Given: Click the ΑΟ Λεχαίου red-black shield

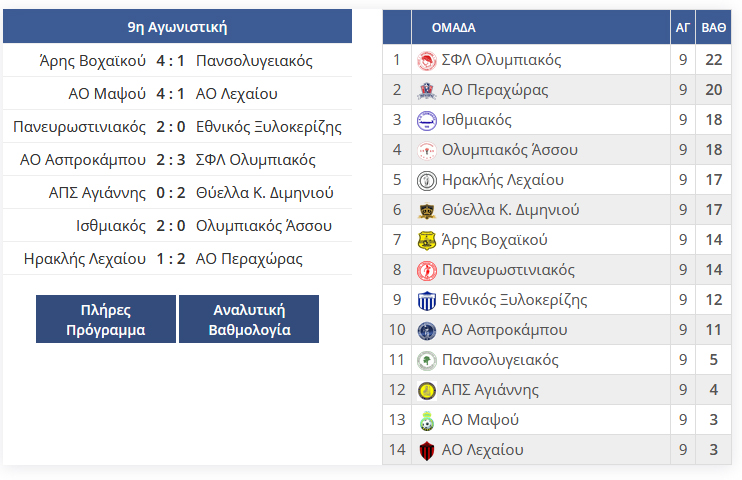Looking at the screenshot, I should click(x=426, y=450).
